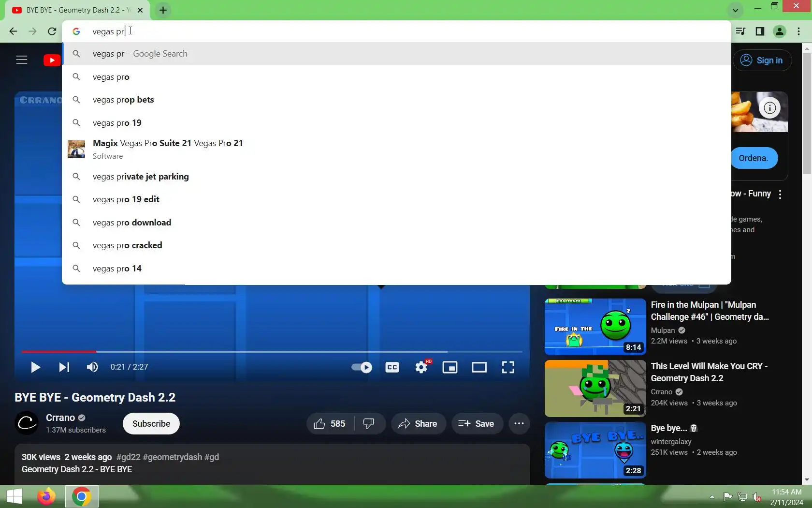Image resolution: width=812 pixels, height=508 pixels.
Task: Click the Ordena. ad button
Action: [x=754, y=158]
